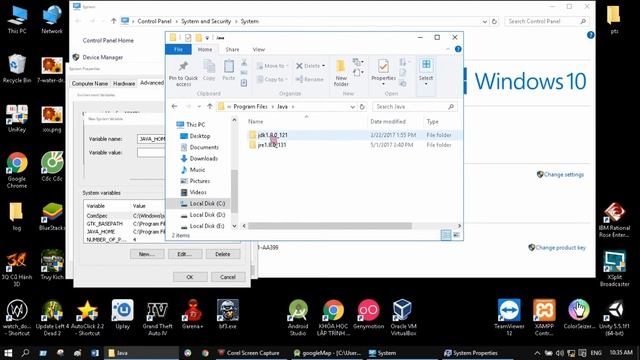Open the Select group in Explorer ribbon

[x=426, y=72]
